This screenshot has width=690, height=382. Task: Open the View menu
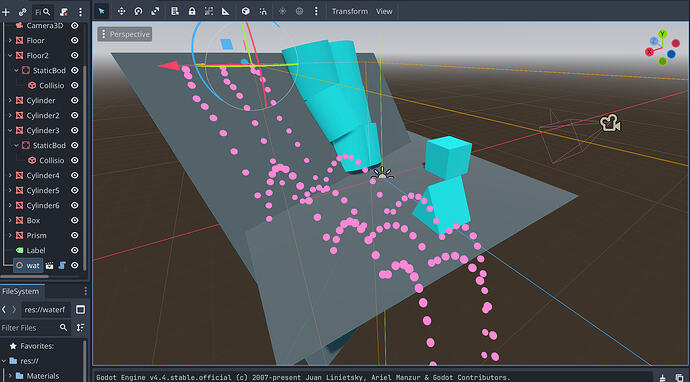coord(384,11)
